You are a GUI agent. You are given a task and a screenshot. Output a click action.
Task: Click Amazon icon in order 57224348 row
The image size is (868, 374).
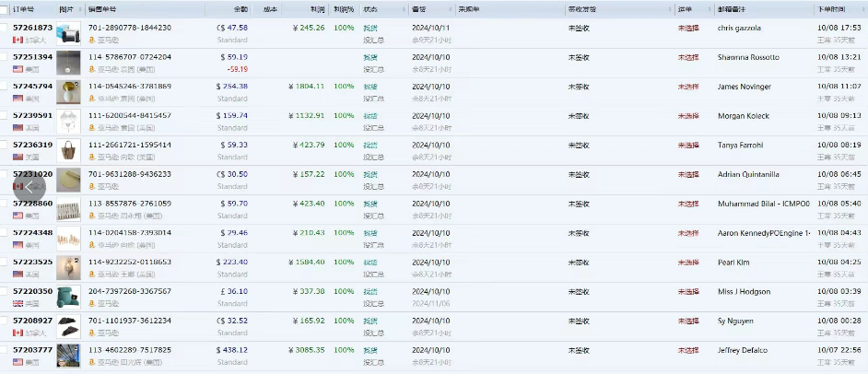92,245
